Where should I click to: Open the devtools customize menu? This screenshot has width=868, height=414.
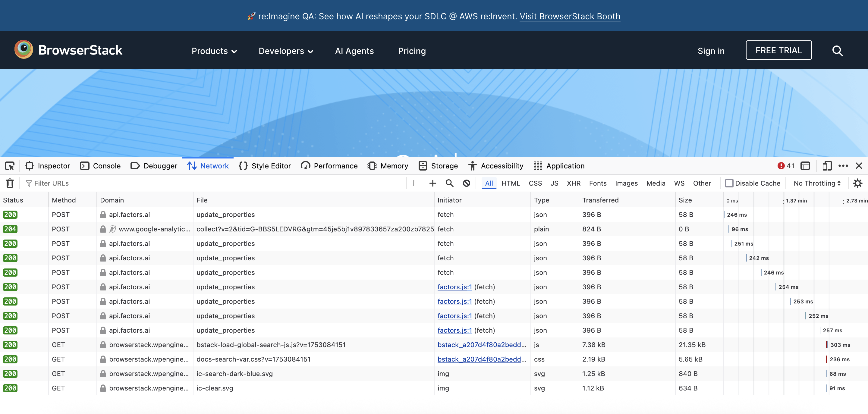click(x=844, y=165)
